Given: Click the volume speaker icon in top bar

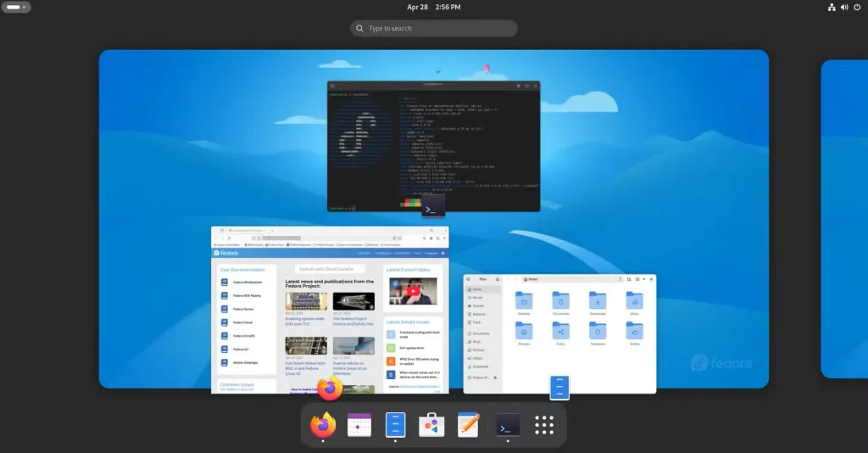Looking at the screenshot, I should [843, 8].
